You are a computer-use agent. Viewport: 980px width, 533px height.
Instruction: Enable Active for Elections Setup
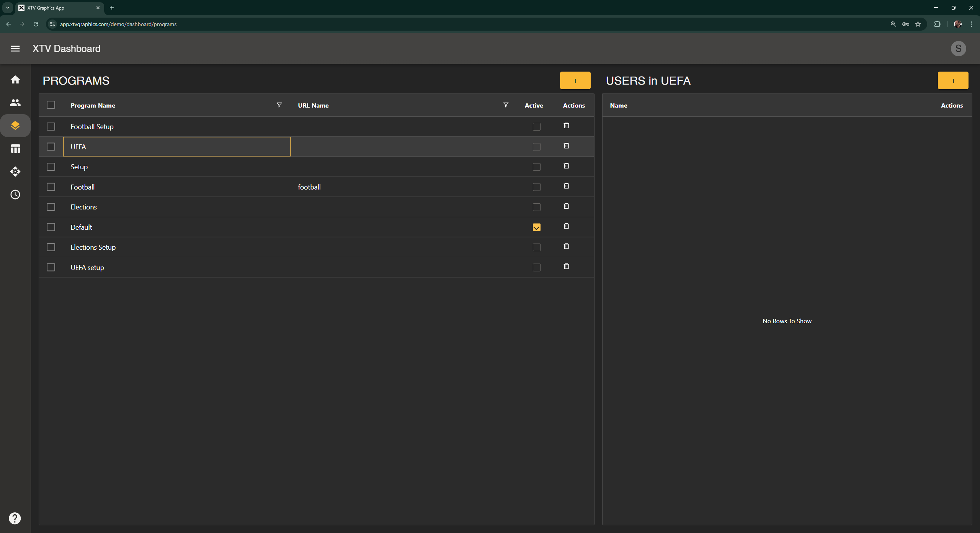click(536, 247)
